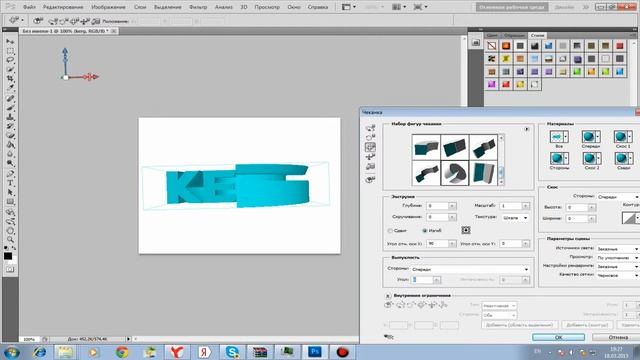Click Rotate mesh tool in Чеканка dialog
The width and height of the screenshot is (640, 360).
click(370, 128)
